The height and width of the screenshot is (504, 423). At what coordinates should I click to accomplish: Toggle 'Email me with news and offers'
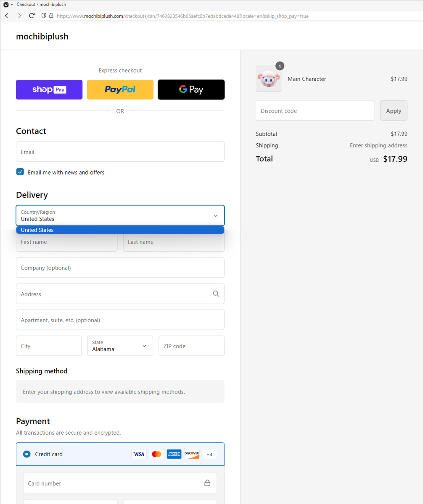tap(20, 172)
